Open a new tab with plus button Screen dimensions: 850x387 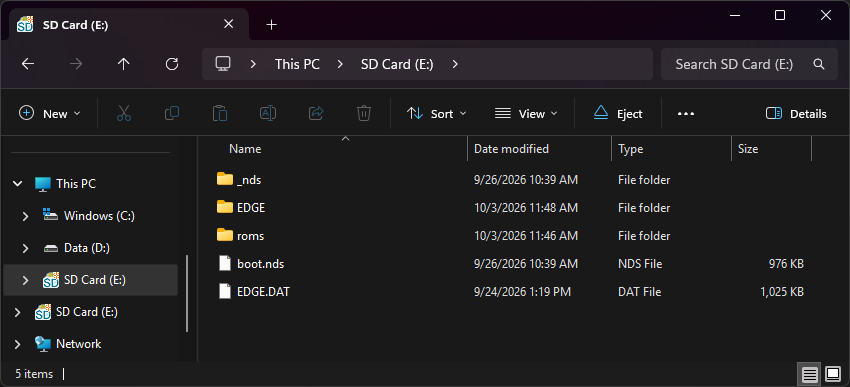tap(272, 24)
